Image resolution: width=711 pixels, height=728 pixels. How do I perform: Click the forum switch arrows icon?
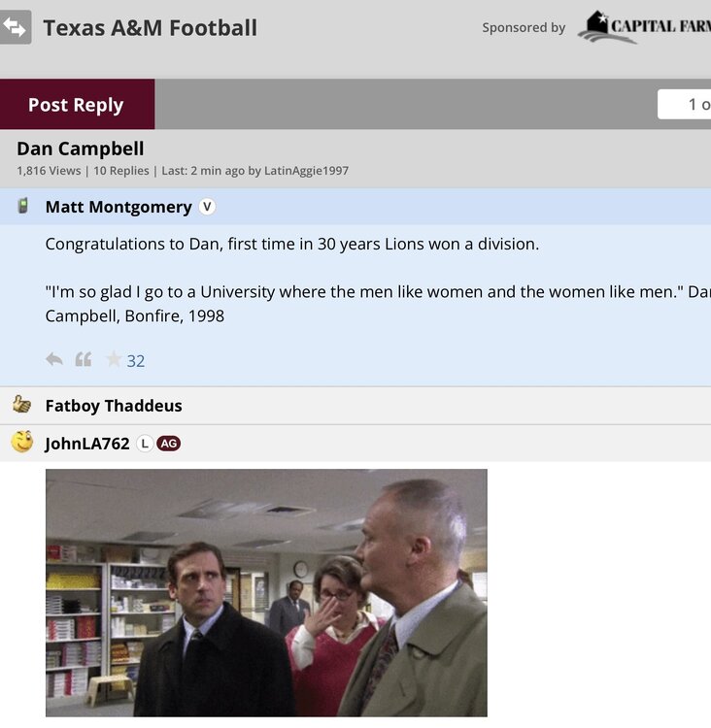click(16, 27)
